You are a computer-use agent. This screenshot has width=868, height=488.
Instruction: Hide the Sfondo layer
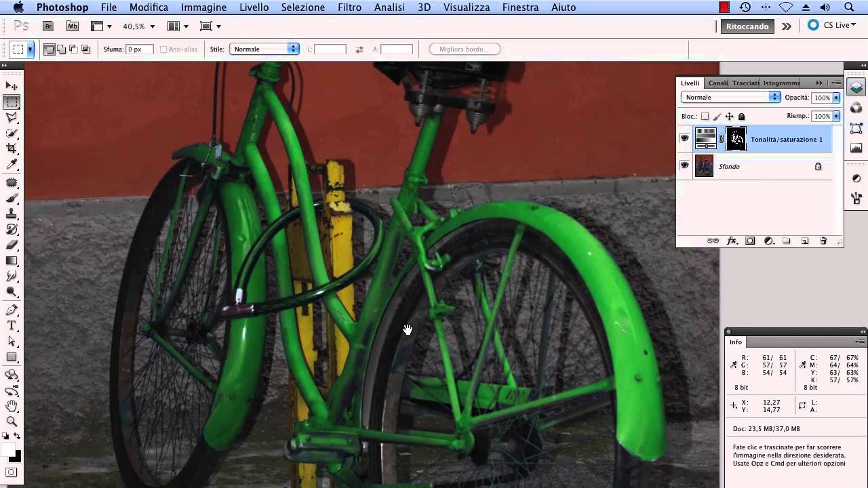point(684,165)
